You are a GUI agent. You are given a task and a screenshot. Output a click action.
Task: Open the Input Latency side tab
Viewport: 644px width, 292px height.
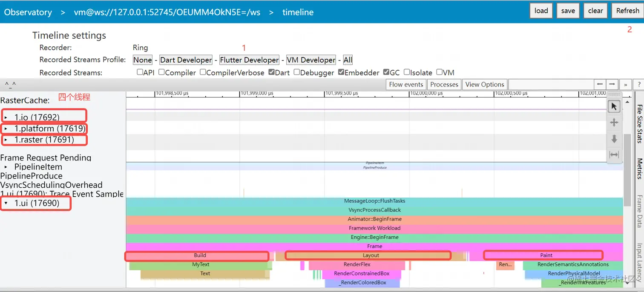639,263
